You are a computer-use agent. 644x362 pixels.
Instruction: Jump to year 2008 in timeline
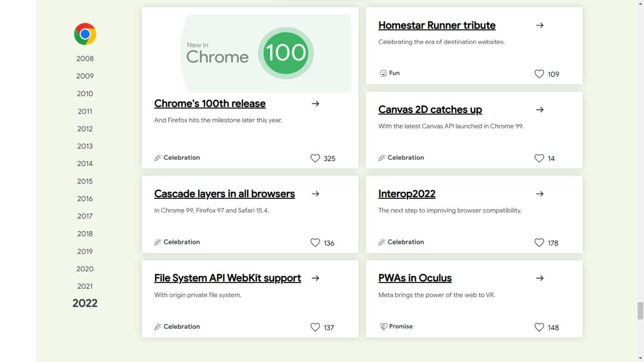[85, 59]
